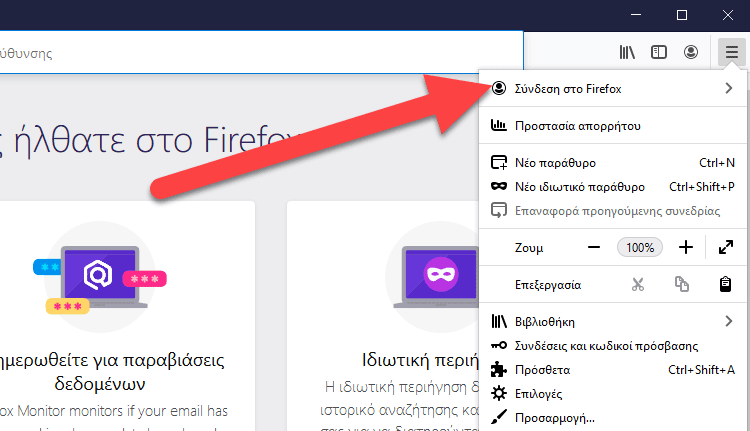Click the private window mask icon
The height and width of the screenshot is (431, 750).
pyautogui.click(x=499, y=186)
